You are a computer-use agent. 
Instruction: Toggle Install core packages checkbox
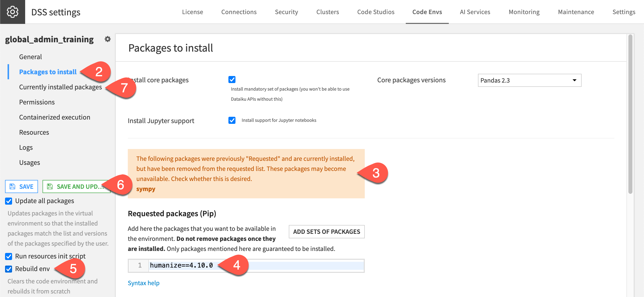pos(232,80)
